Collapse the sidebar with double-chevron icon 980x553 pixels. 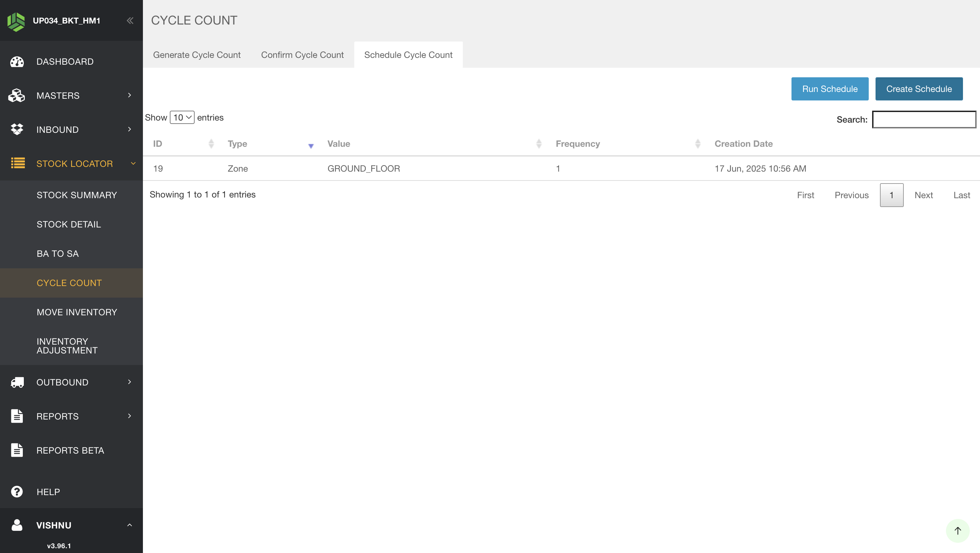pos(130,20)
